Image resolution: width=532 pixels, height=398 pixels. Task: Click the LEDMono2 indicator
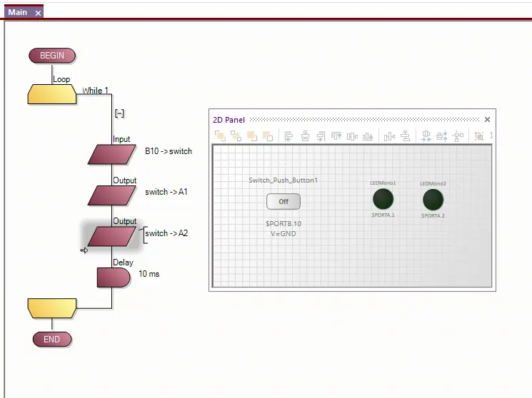433,199
